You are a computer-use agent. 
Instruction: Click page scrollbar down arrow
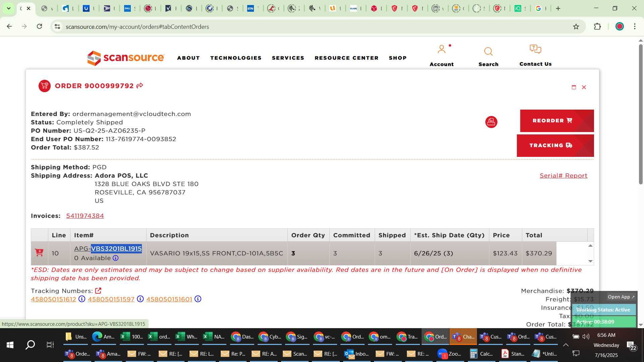(x=641, y=324)
